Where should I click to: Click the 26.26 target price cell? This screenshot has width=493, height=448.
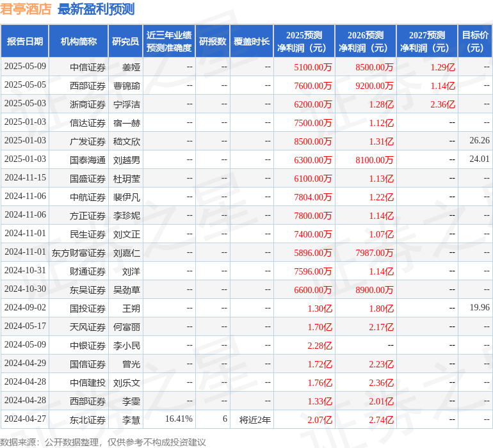pos(479,141)
